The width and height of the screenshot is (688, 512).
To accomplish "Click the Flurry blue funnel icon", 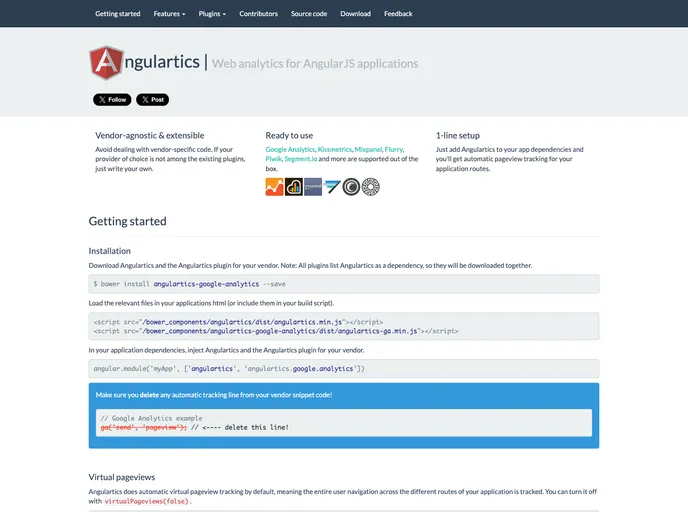I will pyautogui.click(x=332, y=187).
